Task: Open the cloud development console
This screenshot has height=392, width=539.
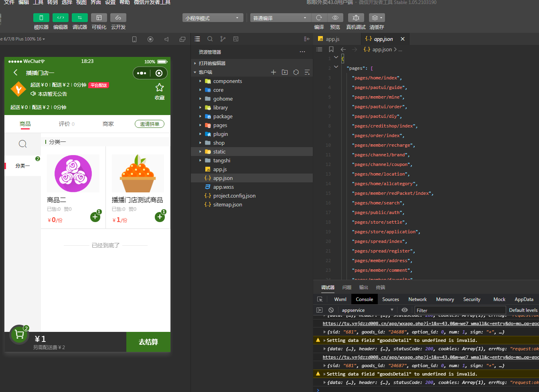Action: (x=118, y=18)
